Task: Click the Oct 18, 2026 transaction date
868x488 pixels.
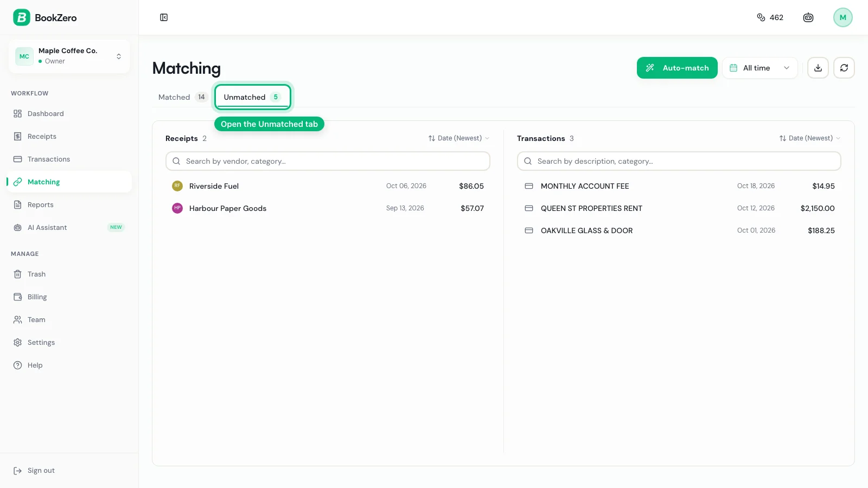Action: [x=756, y=186]
